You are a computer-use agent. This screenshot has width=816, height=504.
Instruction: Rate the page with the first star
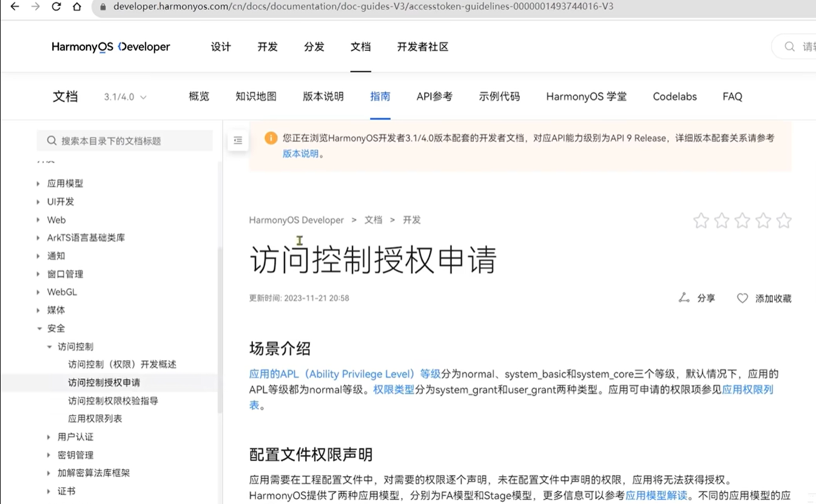[x=701, y=221]
